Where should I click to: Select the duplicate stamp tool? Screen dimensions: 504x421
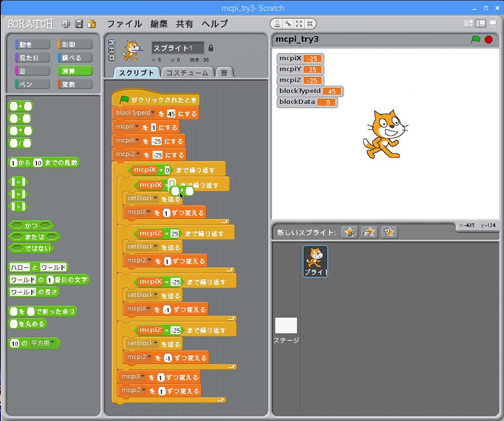tap(277, 24)
